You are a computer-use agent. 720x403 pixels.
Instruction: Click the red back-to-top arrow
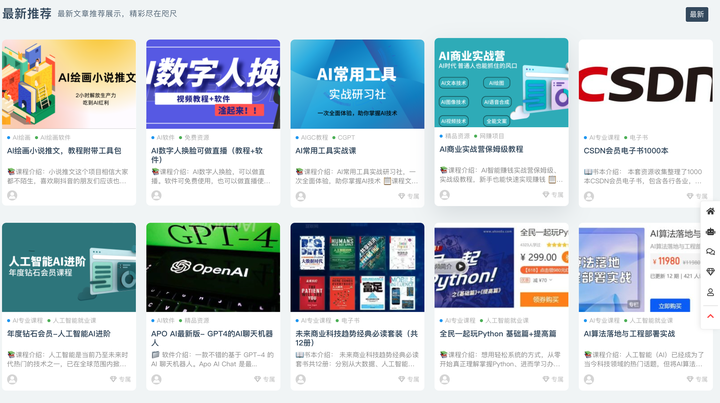[710, 316]
